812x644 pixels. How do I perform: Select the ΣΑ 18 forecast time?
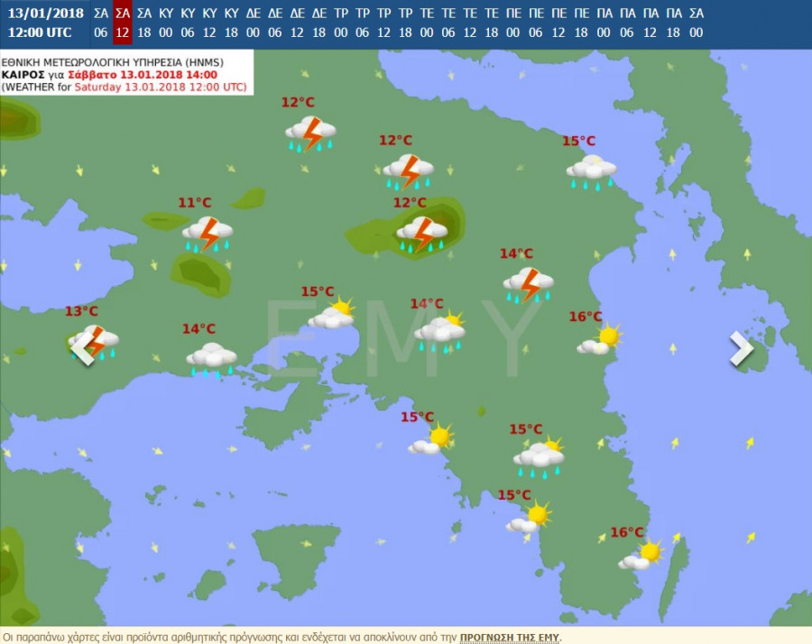coord(144,23)
